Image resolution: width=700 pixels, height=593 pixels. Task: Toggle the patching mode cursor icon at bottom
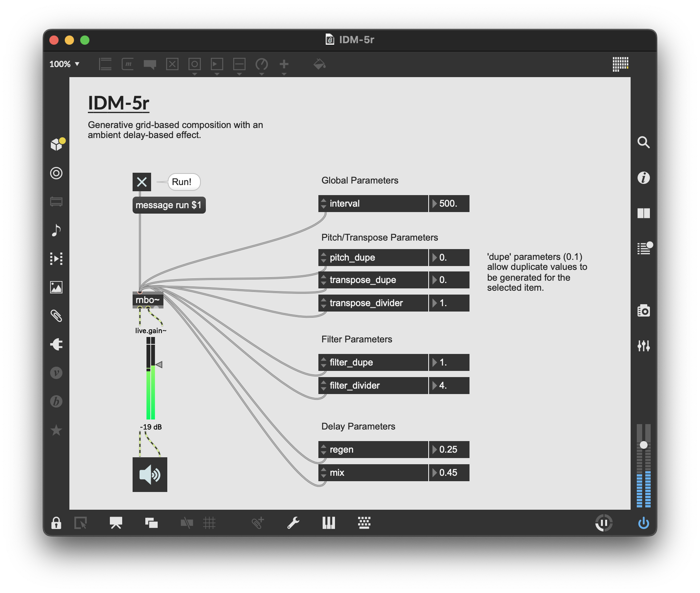pos(81,523)
